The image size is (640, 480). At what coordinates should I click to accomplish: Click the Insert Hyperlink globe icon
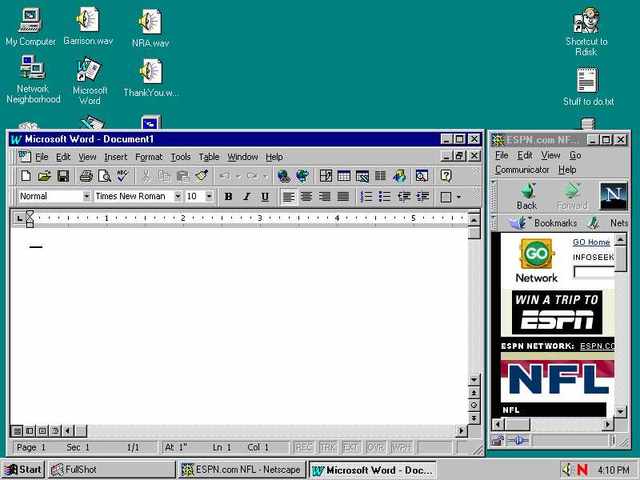click(x=284, y=176)
